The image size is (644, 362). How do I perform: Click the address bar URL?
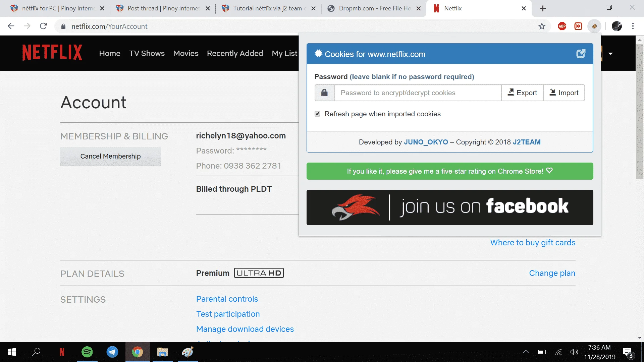point(109,26)
